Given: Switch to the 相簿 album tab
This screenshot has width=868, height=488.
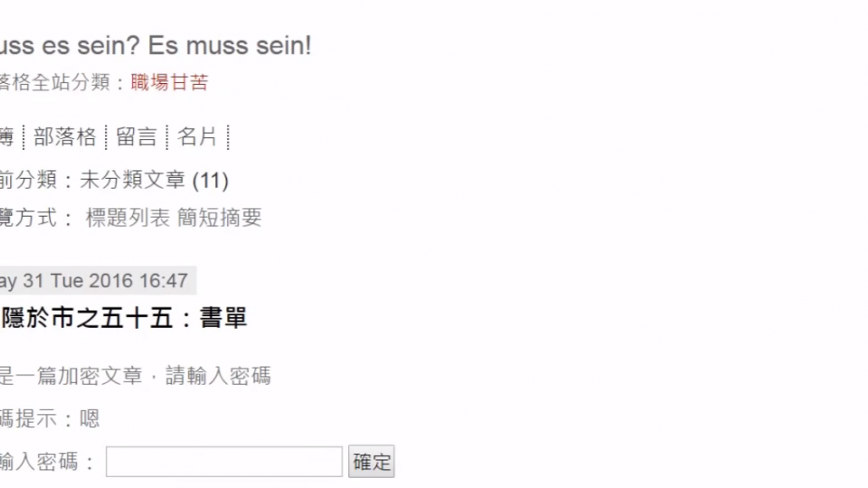Looking at the screenshot, I should click(5, 137).
